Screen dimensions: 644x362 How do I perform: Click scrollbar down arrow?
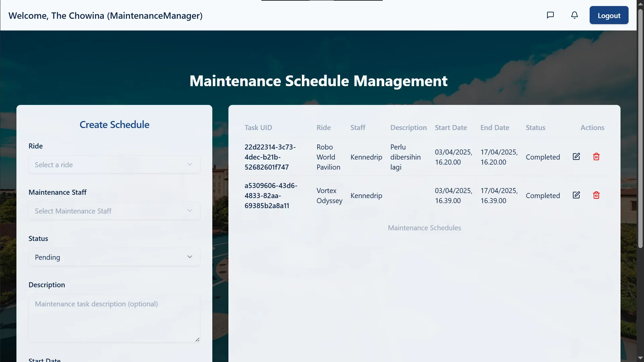point(640,358)
